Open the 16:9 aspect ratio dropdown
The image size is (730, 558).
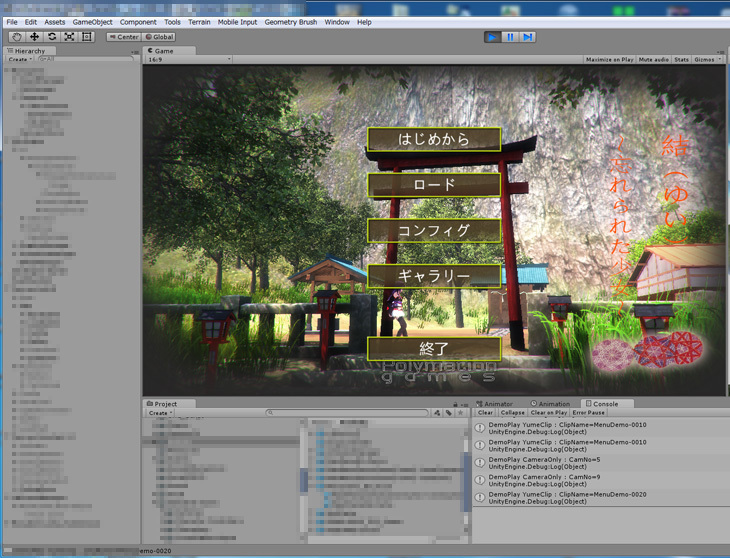pos(189,60)
